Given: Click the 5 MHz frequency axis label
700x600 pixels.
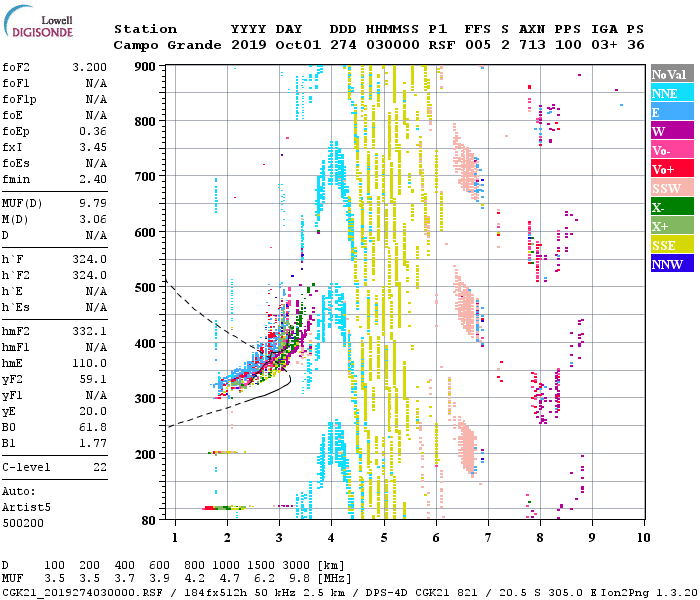Looking at the screenshot, I should (384, 538).
